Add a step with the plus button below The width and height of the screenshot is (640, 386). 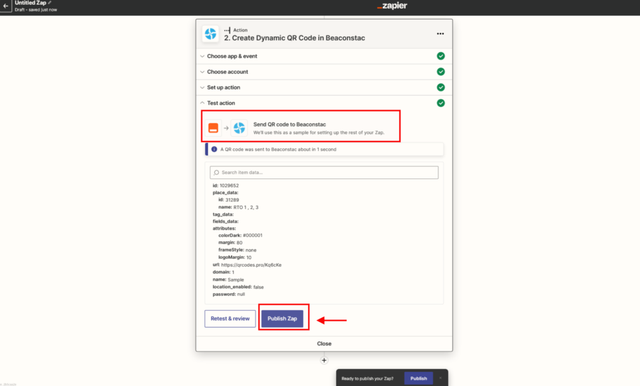pyautogui.click(x=324, y=360)
